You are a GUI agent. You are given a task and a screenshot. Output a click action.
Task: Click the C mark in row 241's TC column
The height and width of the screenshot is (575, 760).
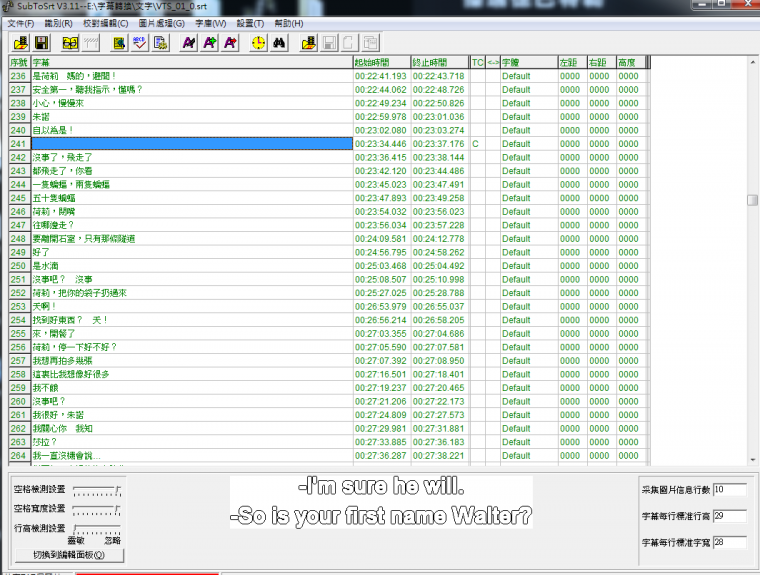tap(475, 144)
